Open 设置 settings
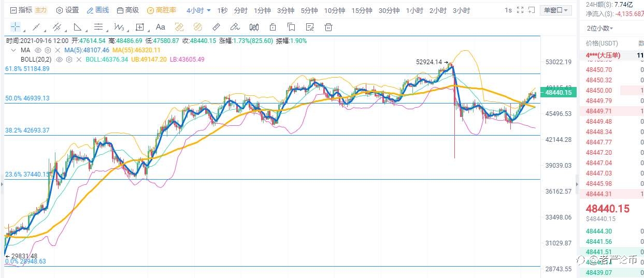The image size is (644, 278). (67, 10)
